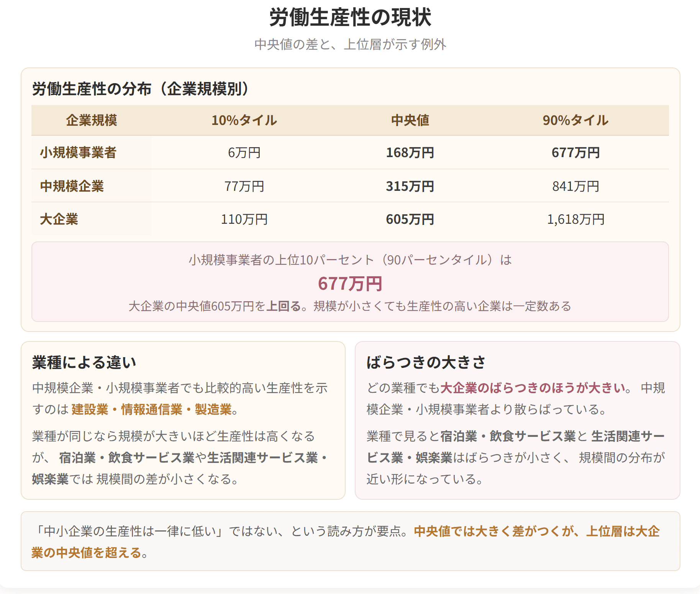Screen dimensions: 700x594
Task: Select the subtitle 中央値の差と、上位層が示す例外
Action: click(350, 44)
